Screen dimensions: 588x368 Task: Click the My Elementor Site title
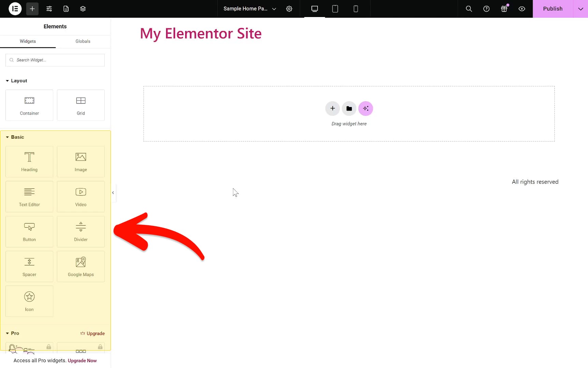[x=201, y=34]
